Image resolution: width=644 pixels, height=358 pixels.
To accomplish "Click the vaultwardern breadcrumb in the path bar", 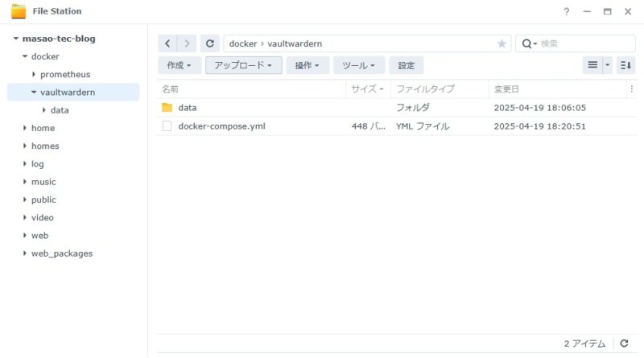I will click(295, 43).
